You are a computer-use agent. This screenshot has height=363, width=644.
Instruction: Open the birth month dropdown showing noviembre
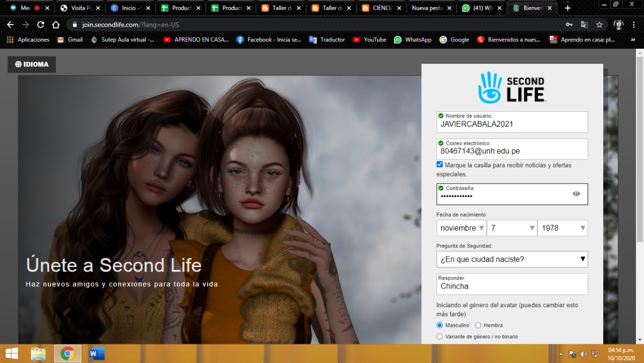pyautogui.click(x=461, y=228)
